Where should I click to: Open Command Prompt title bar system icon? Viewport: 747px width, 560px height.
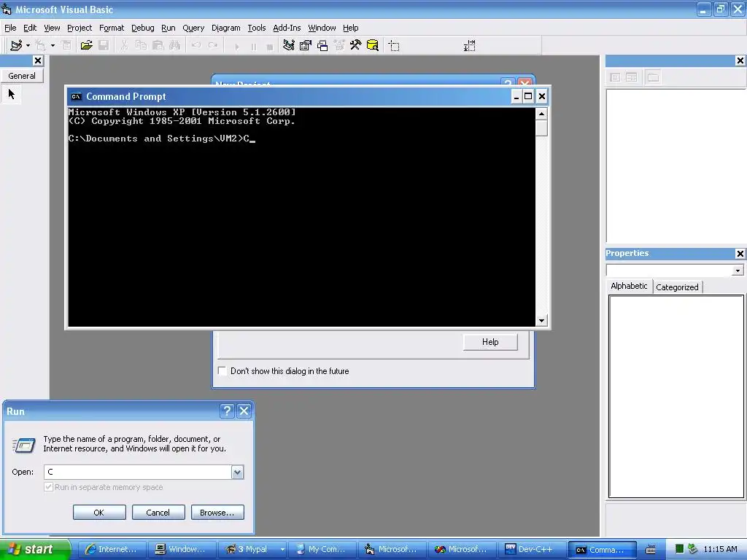76,97
